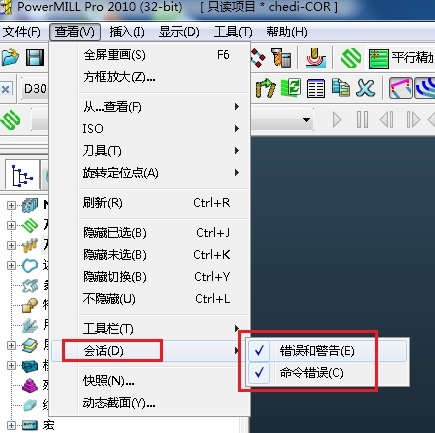Click the save floppy disk icon

(x=35, y=57)
